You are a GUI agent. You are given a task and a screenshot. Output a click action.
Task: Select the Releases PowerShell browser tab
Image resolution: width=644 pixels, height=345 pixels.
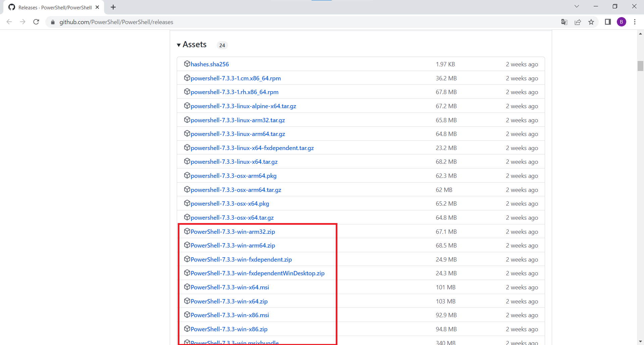coord(54,7)
